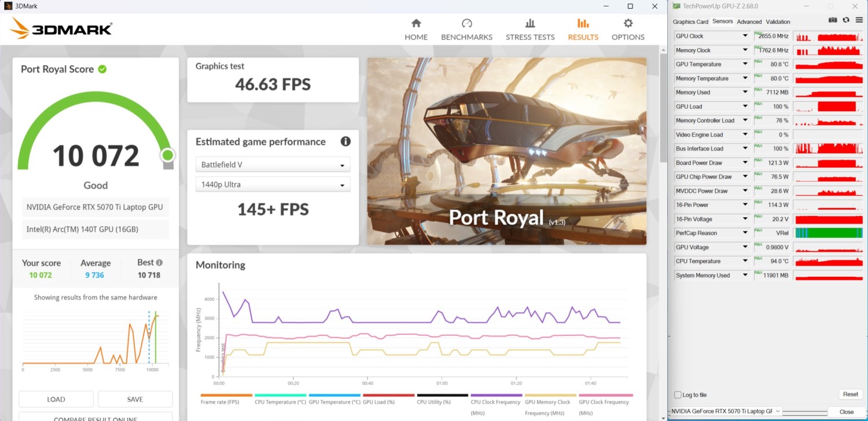Screen dimensions: 868x421
Task: Open the GPU Load sensor dropdown
Action: point(745,107)
